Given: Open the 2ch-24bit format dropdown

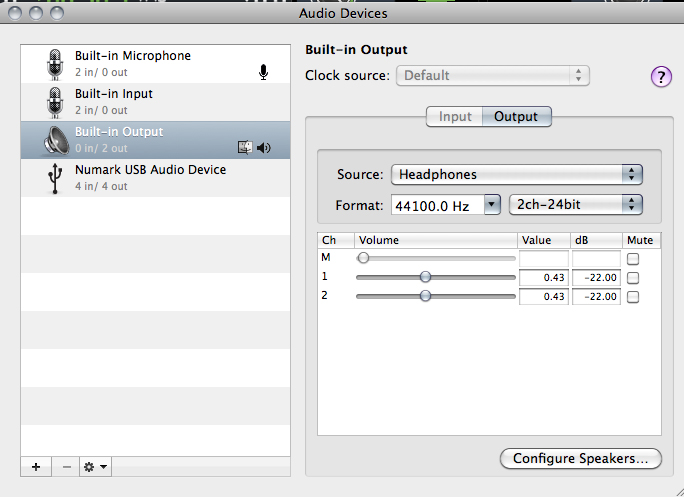Looking at the screenshot, I should (575, 204).
